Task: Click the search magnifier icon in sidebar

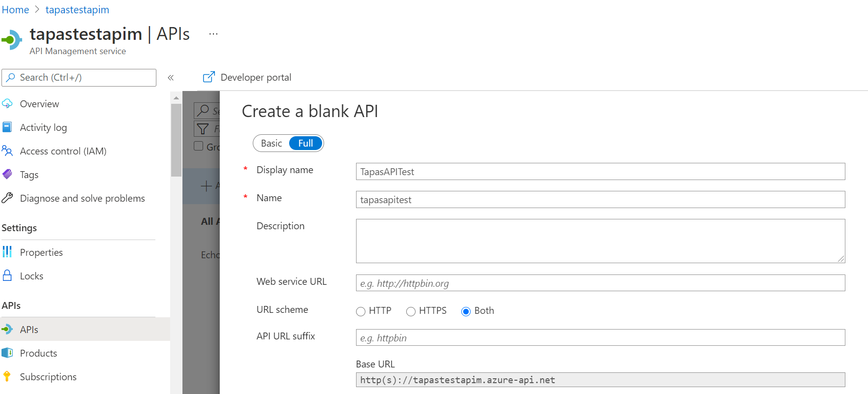Action: [11, 78]
